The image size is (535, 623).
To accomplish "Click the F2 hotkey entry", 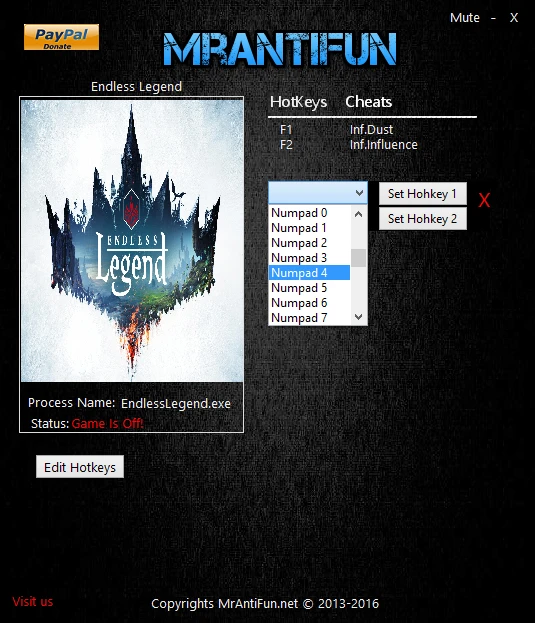I will tap(286, 145).
